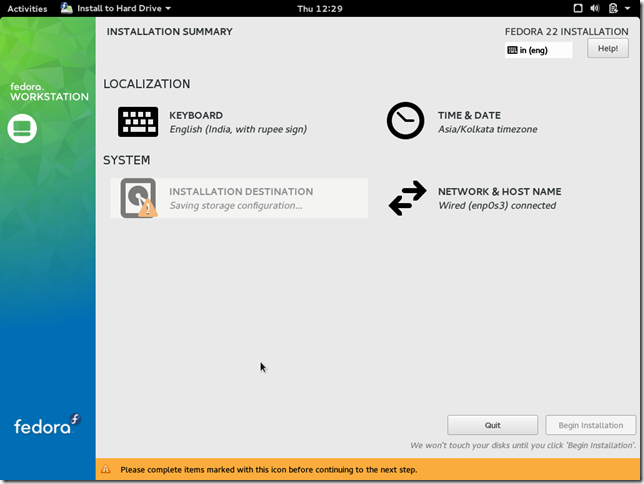Click the warning triangle icon in the orange bar

tap(106, 469)
